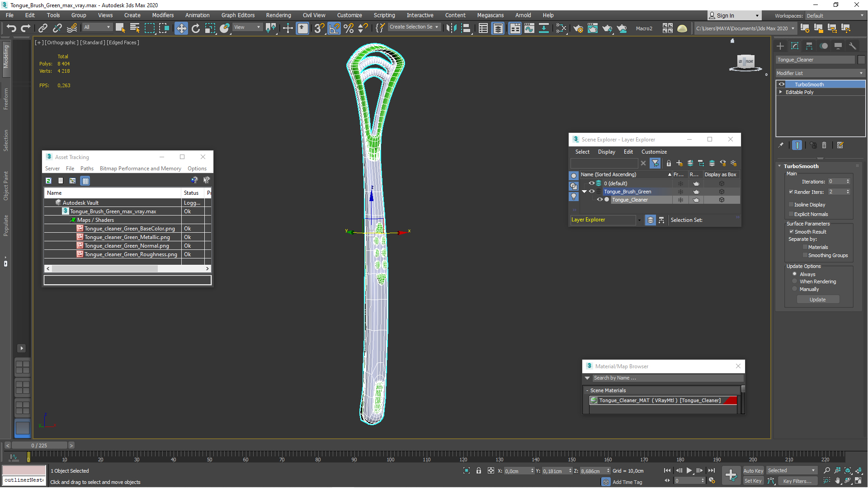The image size is (868, 488).
Task: Toggle Render Iters checkbox
Action: (x=791, y=192)
